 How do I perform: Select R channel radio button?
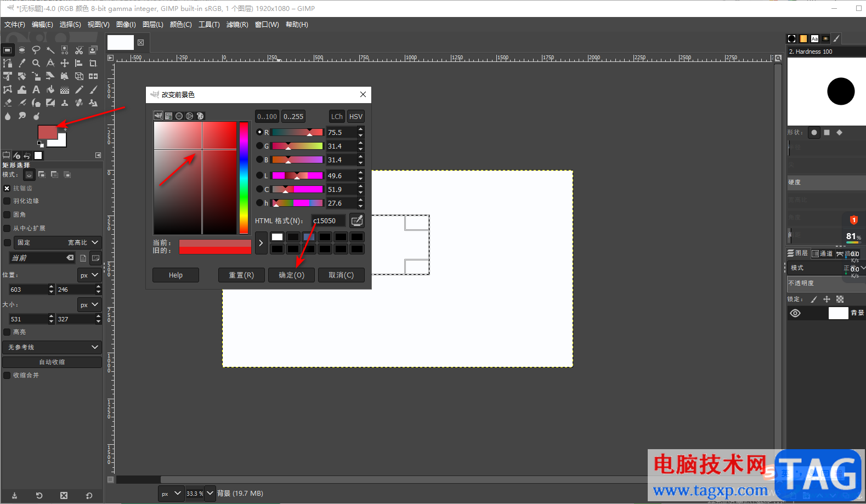point(259,132)
